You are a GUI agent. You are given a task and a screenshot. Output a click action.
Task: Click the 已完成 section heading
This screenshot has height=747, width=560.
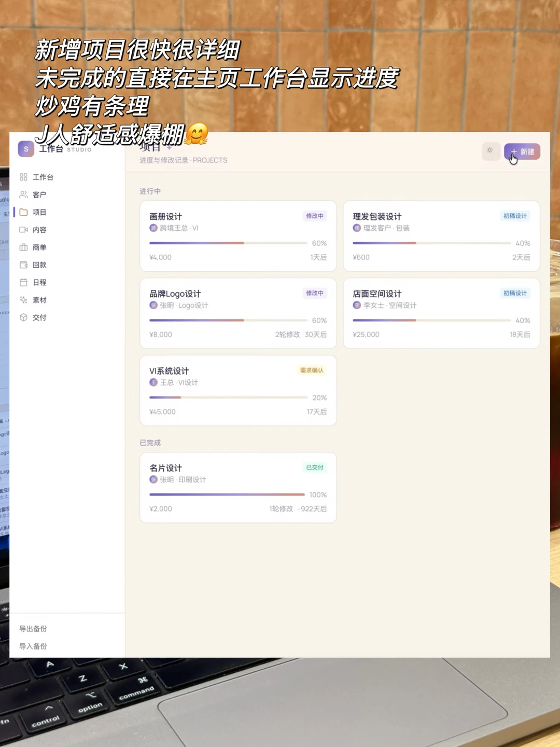[150, 443]
